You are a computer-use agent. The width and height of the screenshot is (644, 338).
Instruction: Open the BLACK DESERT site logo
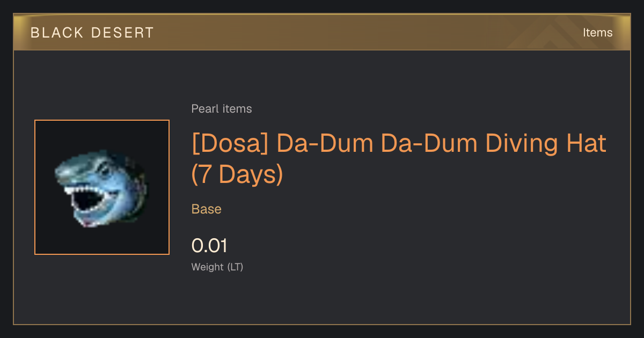(92, 33)
